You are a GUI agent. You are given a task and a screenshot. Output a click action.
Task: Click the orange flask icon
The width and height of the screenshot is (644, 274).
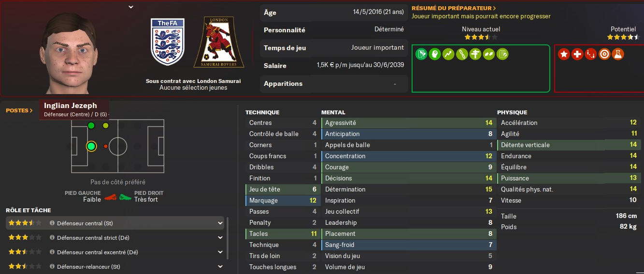617,55
